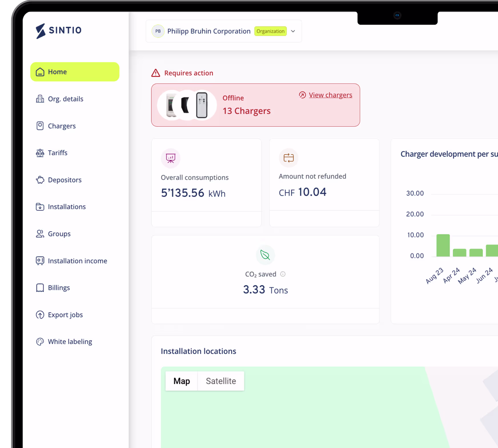The height and width of the screenshot is (448, 498).
Task: Switch the map to Satellite view
Action: tap(221, 381)
